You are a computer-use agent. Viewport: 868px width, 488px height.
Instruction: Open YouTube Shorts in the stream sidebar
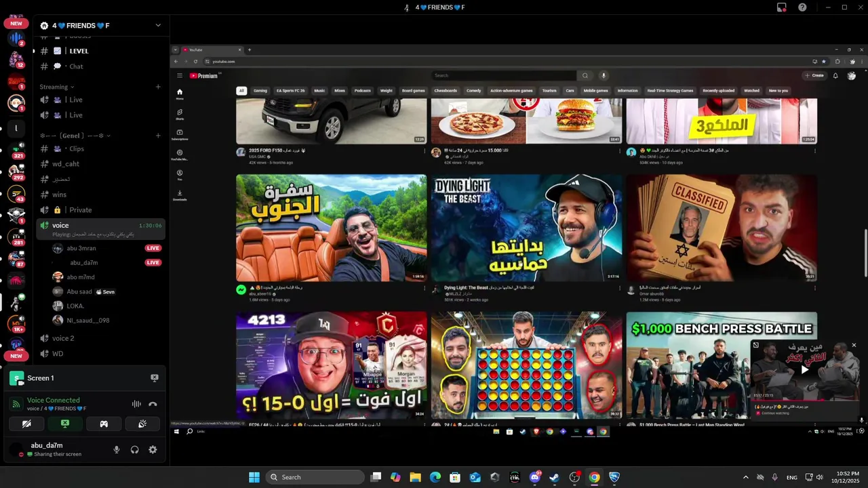180,114
